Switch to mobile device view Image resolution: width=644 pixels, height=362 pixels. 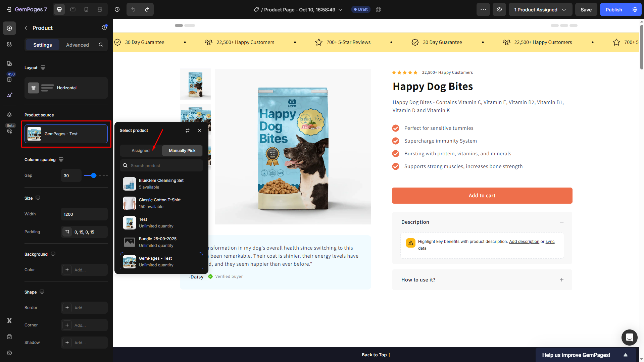point(86,9)
